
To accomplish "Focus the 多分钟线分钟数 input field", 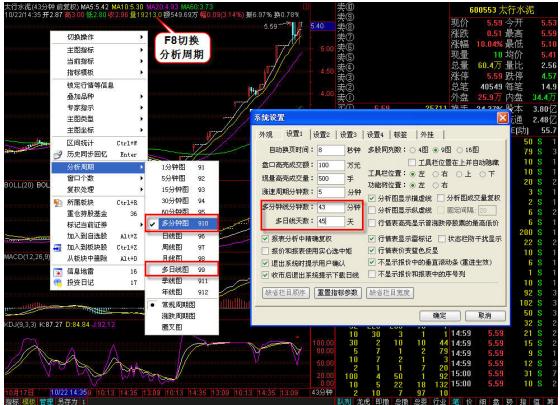I will click(331, 207).
